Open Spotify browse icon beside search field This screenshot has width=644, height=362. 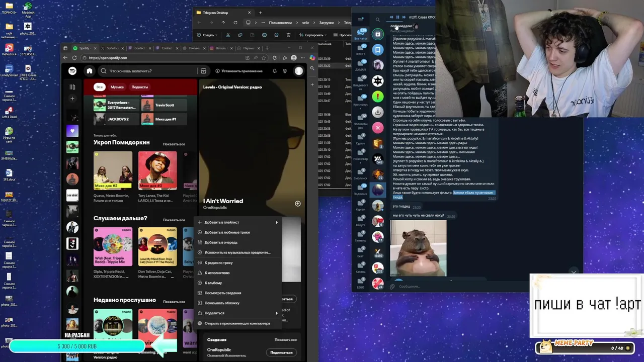pos(203,71)
